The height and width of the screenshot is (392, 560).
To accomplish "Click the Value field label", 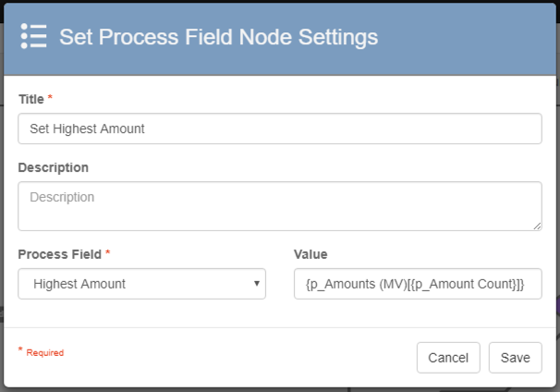I will 310,253.
